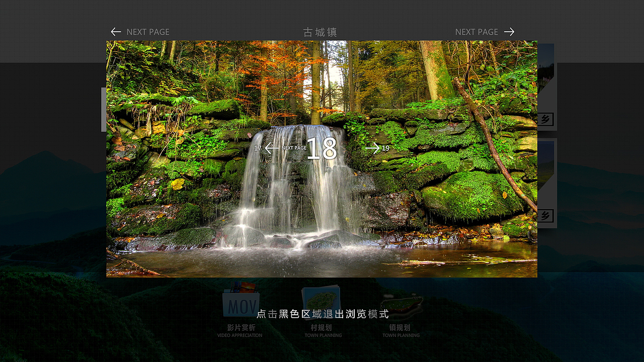Click the MOV video appreciation icon
The width and height of the screenshot is (644, 362).
(241, 300)
